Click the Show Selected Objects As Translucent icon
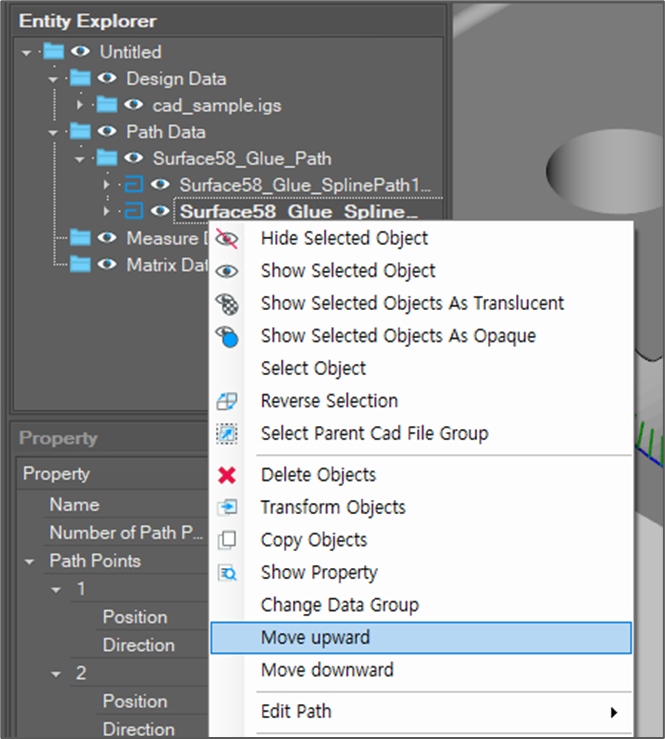 point(227,304)
